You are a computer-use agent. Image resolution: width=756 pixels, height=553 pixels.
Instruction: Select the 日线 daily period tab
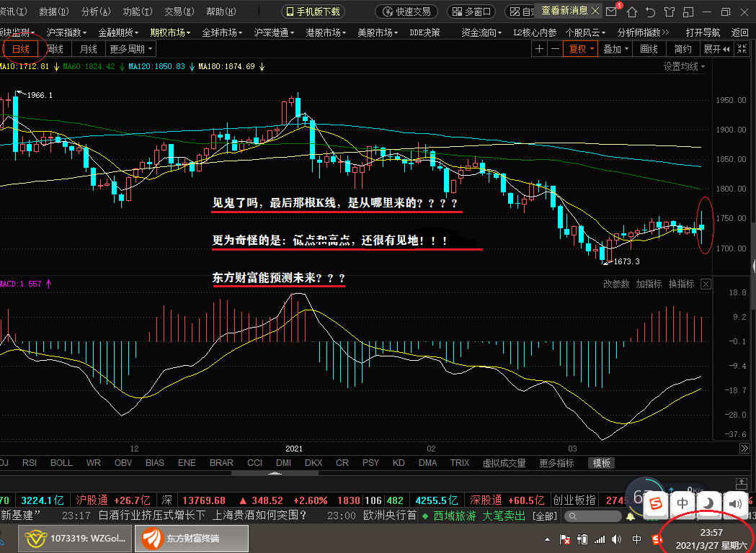tap(21, 49)
